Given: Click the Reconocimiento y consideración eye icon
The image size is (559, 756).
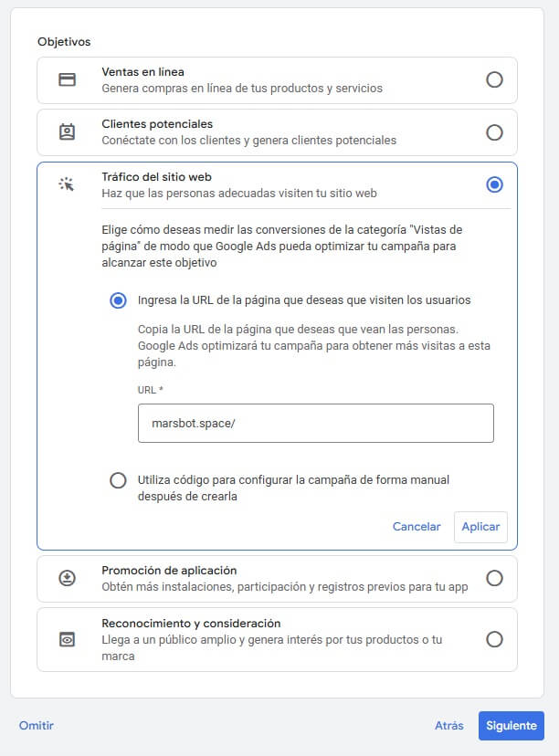Looking at the screenshot, I should [x=67, y=639].
